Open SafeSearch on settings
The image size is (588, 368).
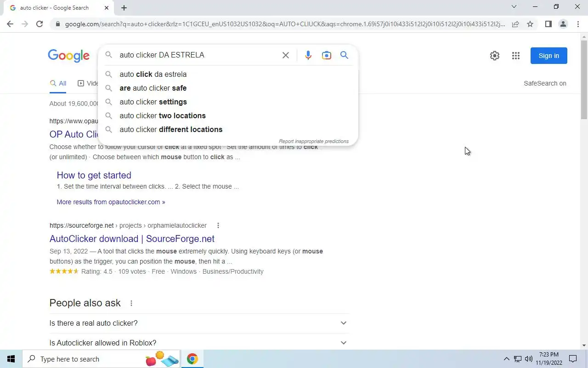pyautogui.click(x=545, y=83)
